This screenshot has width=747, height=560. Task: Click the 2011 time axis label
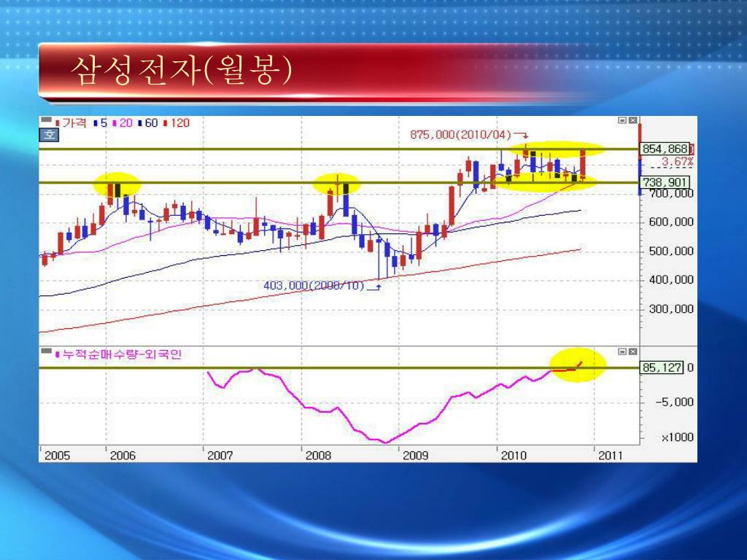611,456
